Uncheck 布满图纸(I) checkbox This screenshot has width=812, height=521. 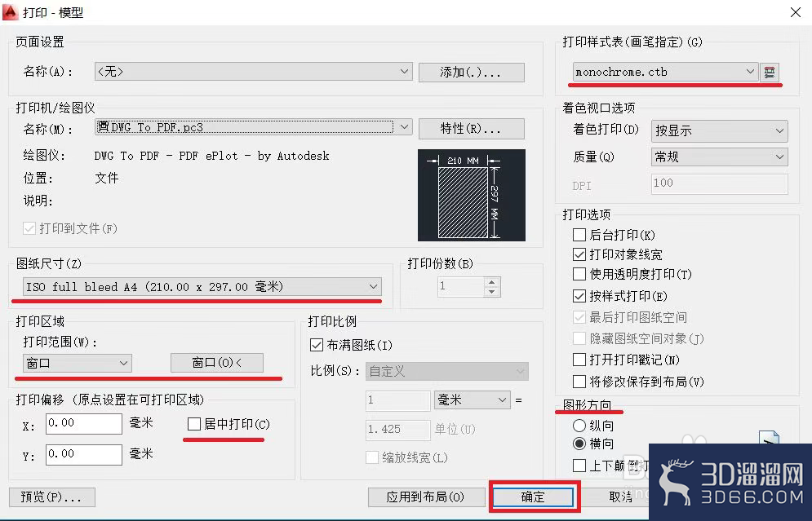[x=316, y=345]
